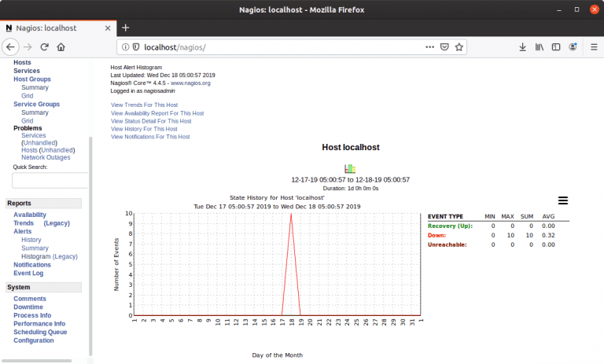The image size is (604, 364).
Task: Click the Unreachable event label
Action: 447,245
